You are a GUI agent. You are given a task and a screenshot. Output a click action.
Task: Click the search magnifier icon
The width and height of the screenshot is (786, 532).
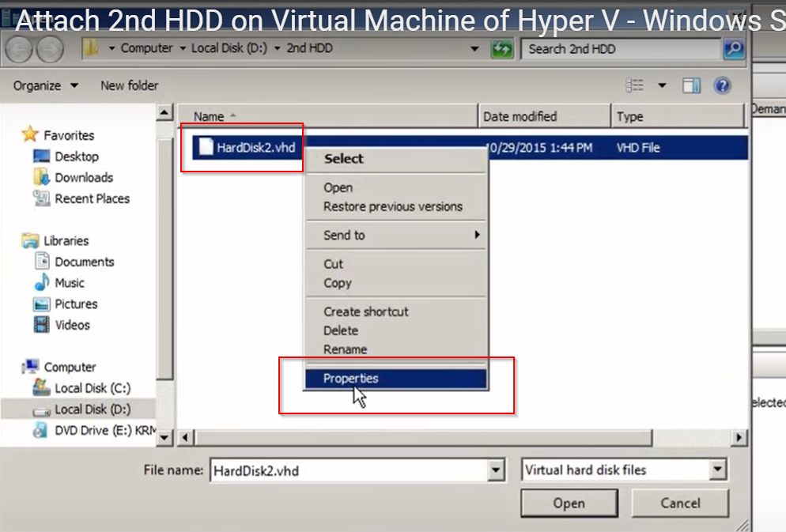tap(734, 48)
